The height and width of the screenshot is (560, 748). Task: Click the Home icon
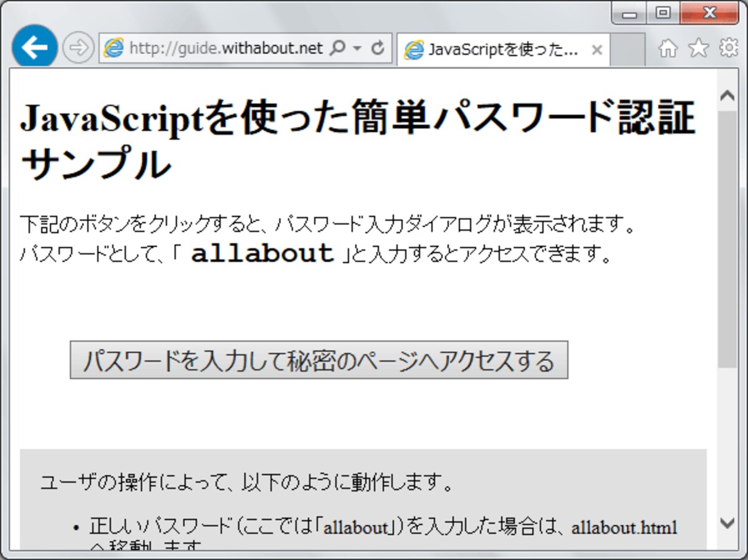tap(668, 49)
